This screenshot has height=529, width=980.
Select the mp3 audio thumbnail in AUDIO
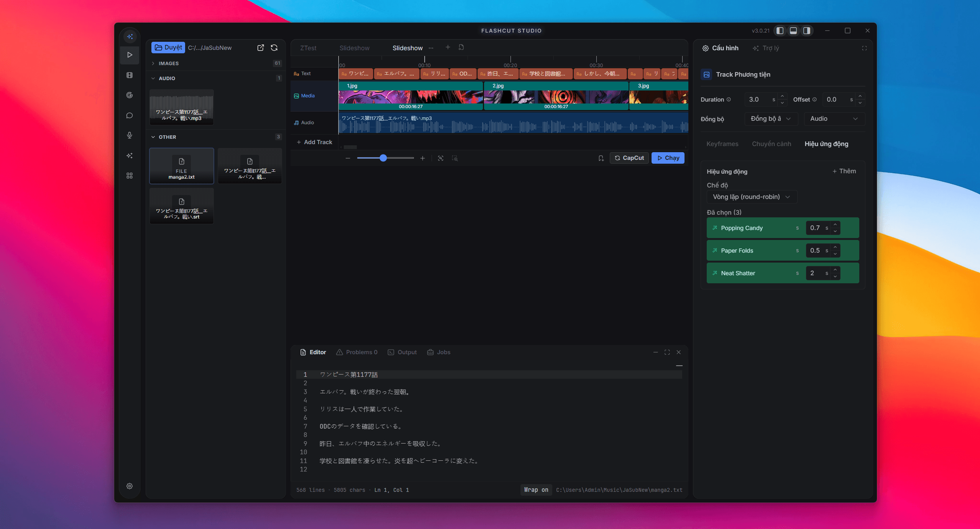click(x=182, y=107)
